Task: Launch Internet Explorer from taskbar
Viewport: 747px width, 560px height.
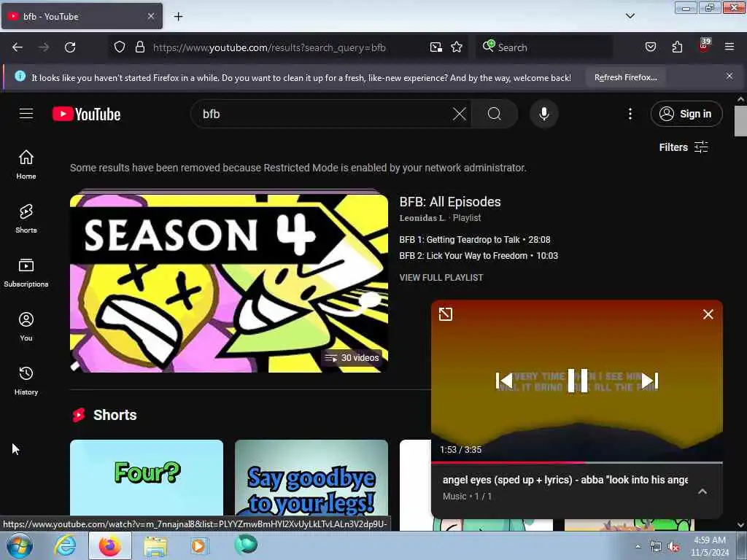Action: (65, 545)
